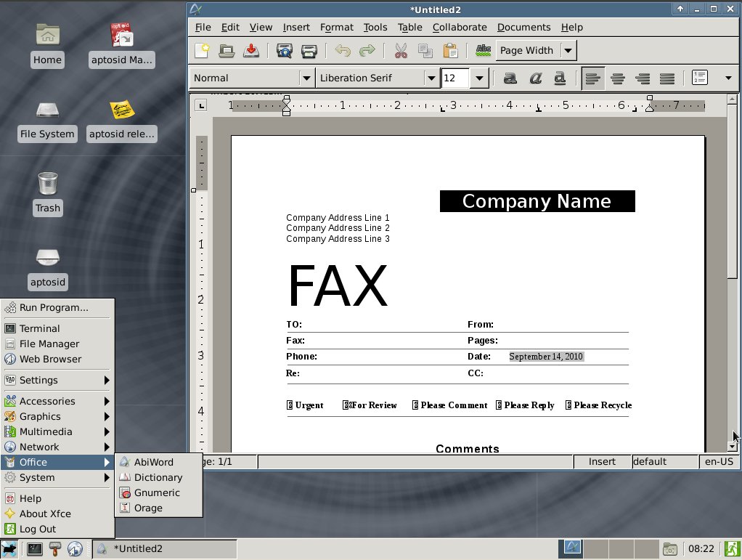Screen dimensions: 742x560
Task: Open the Edit menu
Action: [230, 27]
